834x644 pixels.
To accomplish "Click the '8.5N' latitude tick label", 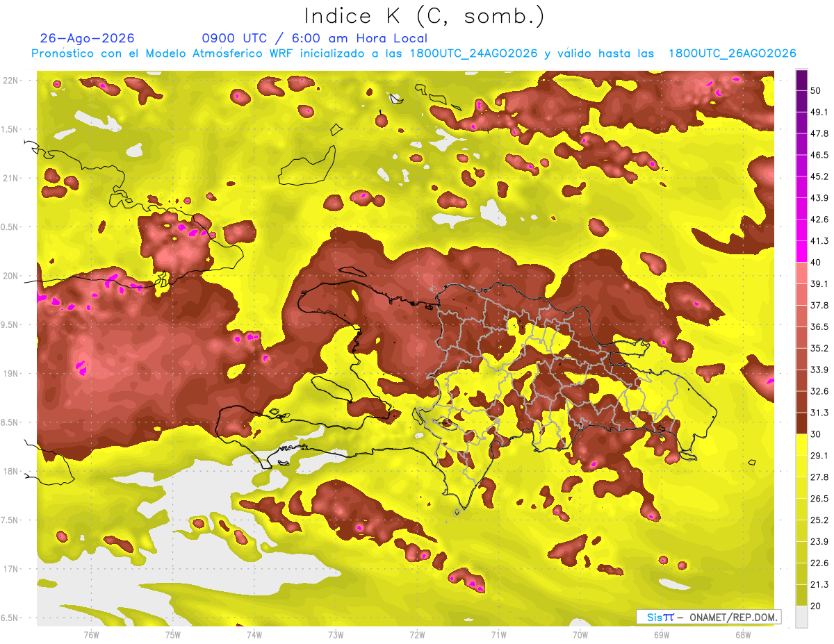I will click(x=10, y=423).
